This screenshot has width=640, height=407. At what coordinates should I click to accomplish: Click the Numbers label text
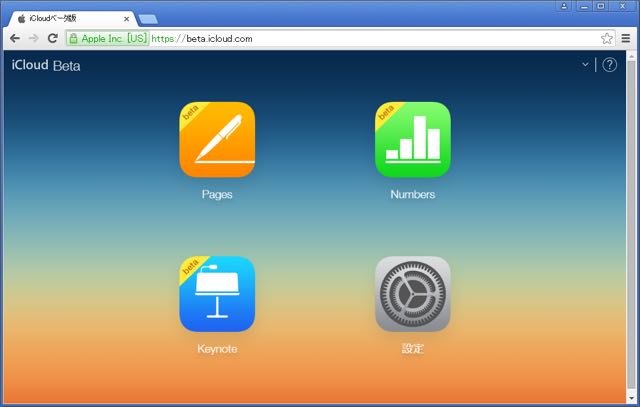pos(413,194)
